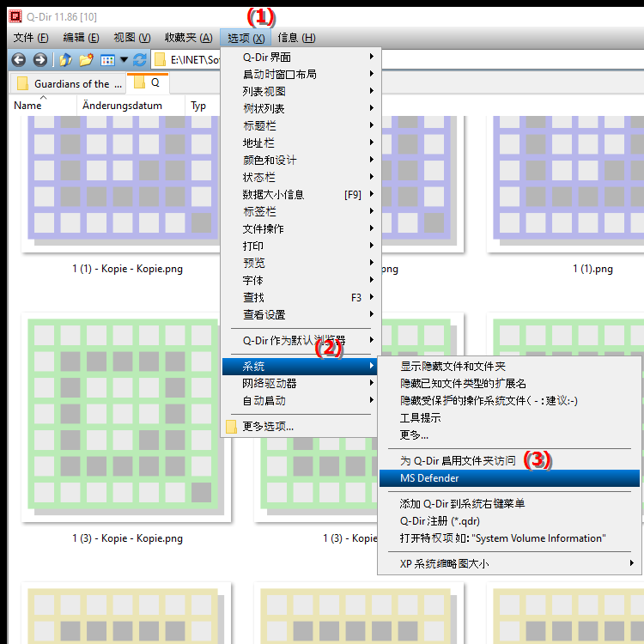The image size is (644, 644).
Task: Expand the 预览 submenu
Action: [300, 264]
